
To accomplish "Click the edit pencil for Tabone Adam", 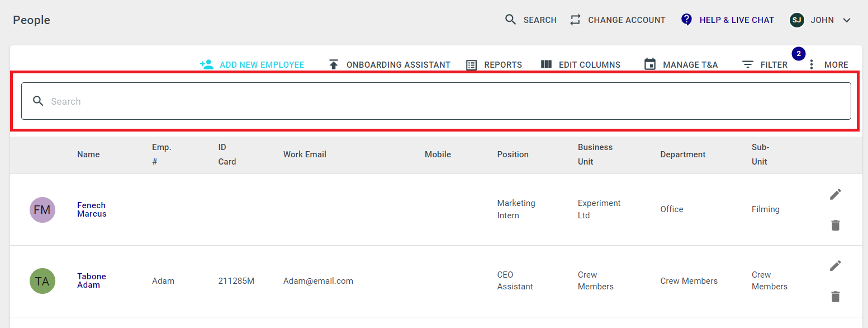I will (x=835, y=265).
